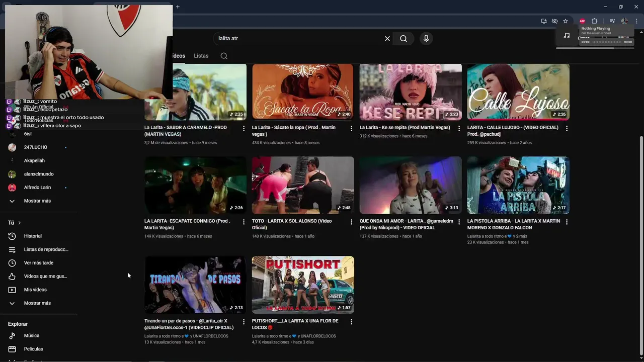Open options menu for PUTISHORT video

pos(351,322)
